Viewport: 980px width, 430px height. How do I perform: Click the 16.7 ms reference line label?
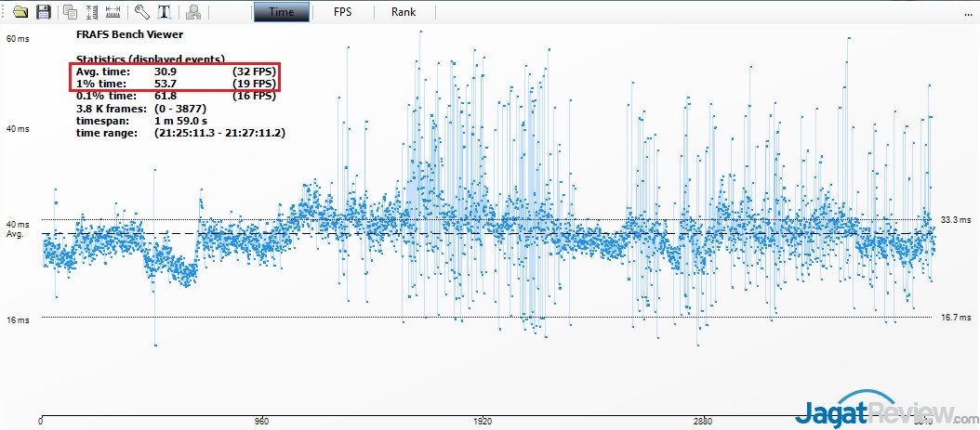tap(955, 318)
